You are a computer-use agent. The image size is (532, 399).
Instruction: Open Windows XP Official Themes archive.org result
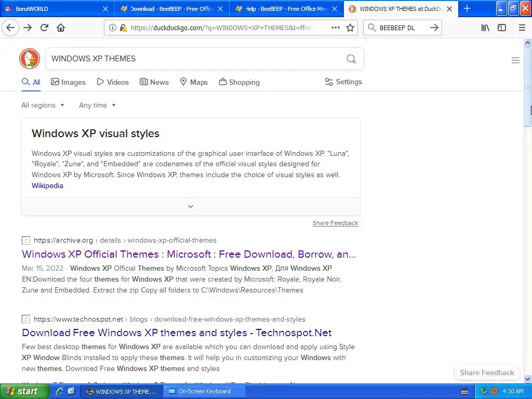click(189, 254)
